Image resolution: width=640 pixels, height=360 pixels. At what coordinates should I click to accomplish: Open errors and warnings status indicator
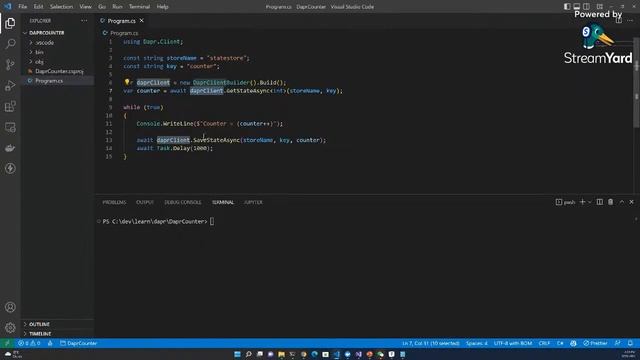(x=29, y=343)
